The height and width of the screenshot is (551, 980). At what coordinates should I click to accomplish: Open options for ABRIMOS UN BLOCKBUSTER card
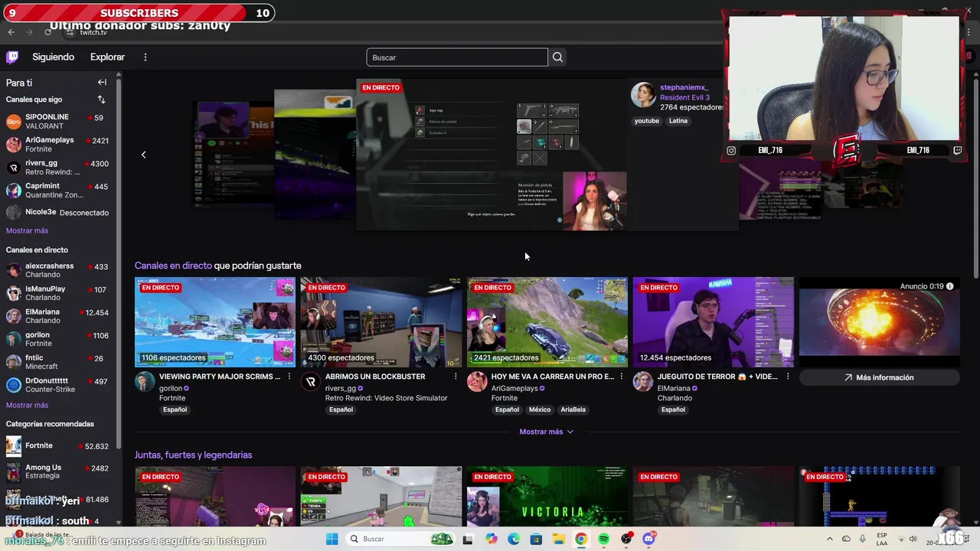pyautogui.click(x=456, y=377)
